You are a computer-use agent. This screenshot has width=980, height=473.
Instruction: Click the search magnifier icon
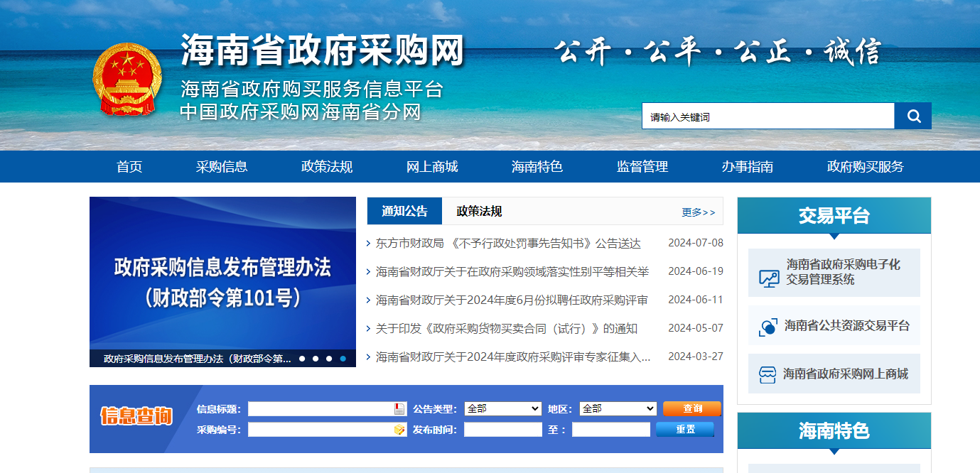coord(913,115)
